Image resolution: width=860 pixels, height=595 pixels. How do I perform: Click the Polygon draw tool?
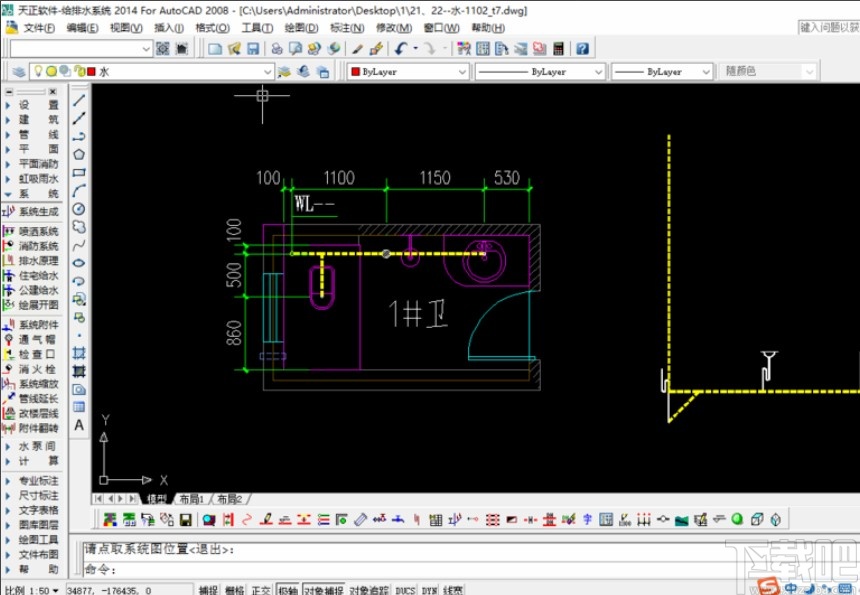pos(79,154)
